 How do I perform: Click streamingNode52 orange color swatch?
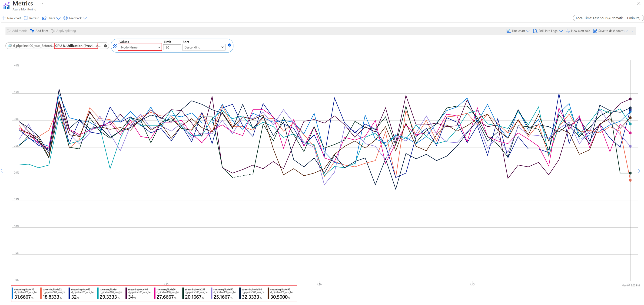point(41,293)
